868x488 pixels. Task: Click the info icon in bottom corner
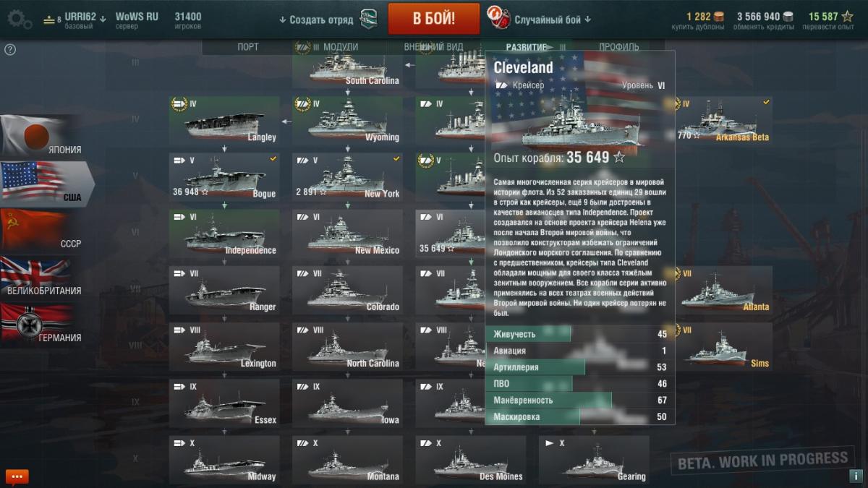click(856, 476)
